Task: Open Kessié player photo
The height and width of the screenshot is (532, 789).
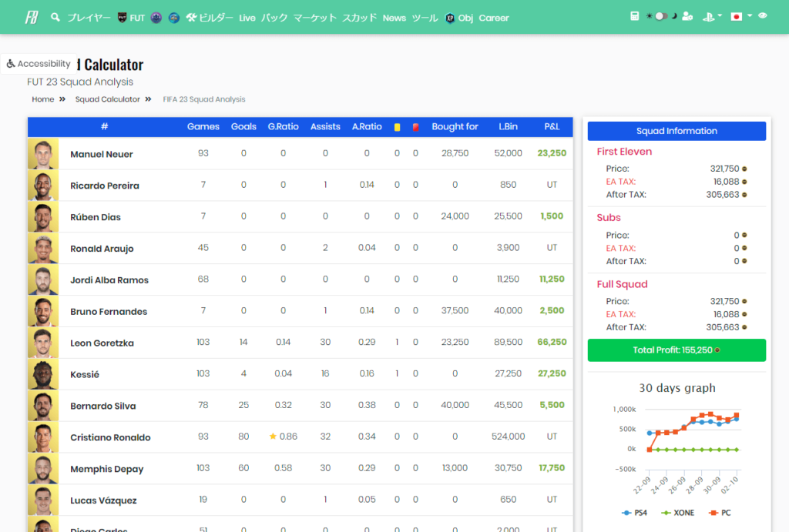Action: 43,374
